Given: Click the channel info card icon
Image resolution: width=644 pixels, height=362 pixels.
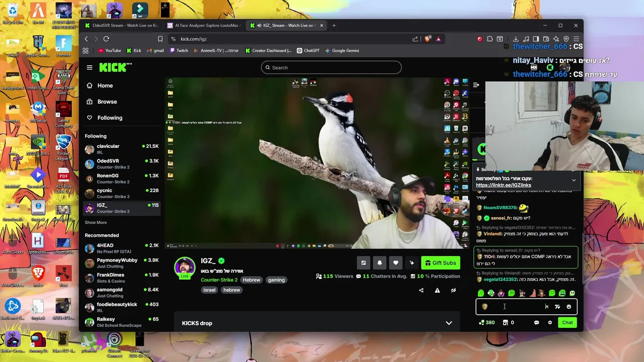Looking at the screenshot, I should [x=363, y=263].
